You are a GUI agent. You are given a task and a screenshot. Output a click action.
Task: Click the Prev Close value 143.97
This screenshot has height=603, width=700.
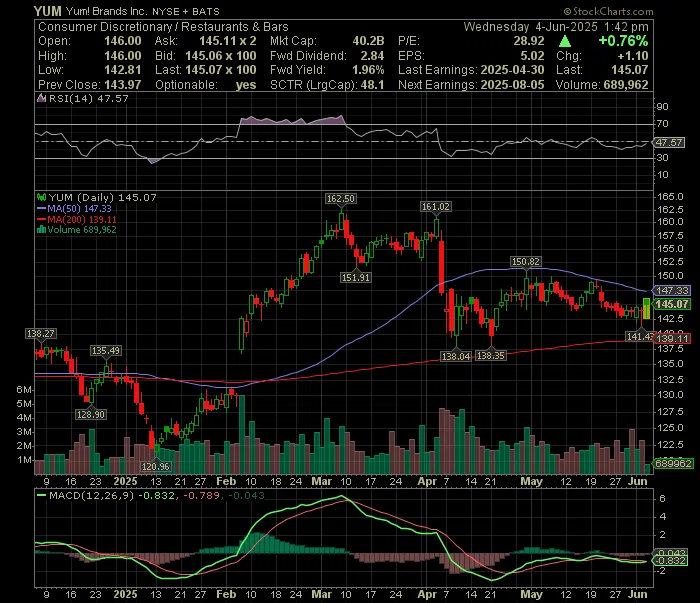[123, 85]
